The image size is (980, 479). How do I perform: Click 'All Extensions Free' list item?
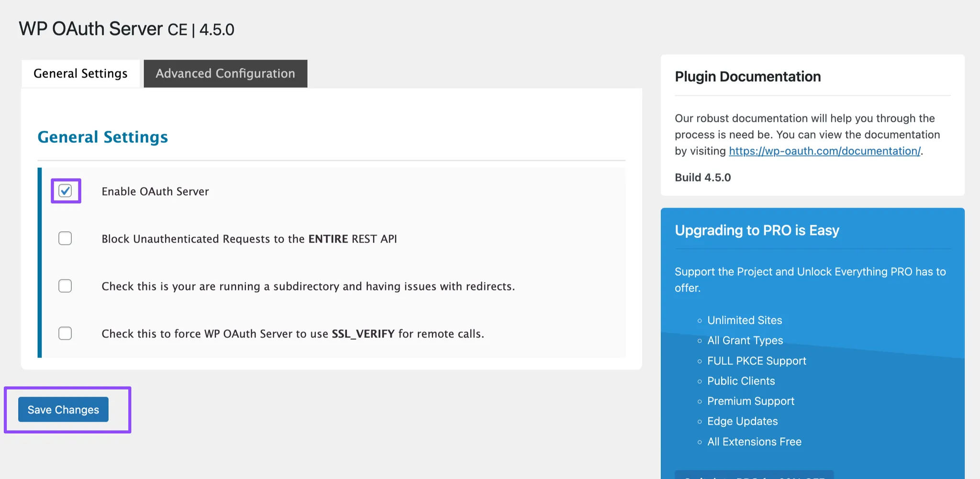[x=755, y=442]
